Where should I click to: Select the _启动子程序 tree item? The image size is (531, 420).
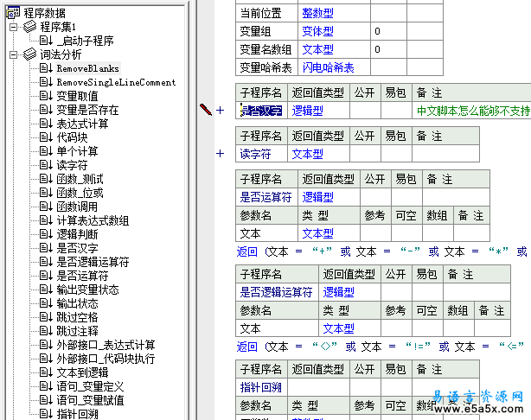coord(86,41)
